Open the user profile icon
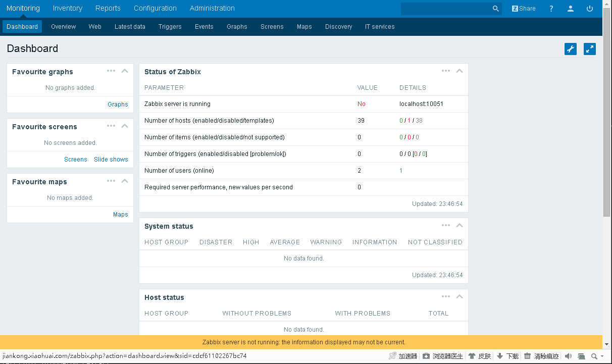612x364 pixels. (x=571, y=9)
